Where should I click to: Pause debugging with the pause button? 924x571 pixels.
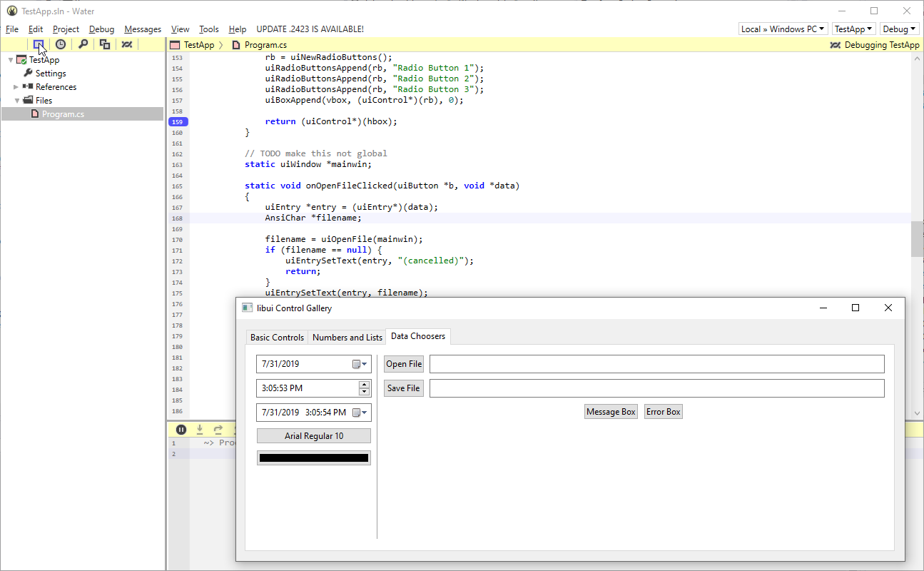181,430
